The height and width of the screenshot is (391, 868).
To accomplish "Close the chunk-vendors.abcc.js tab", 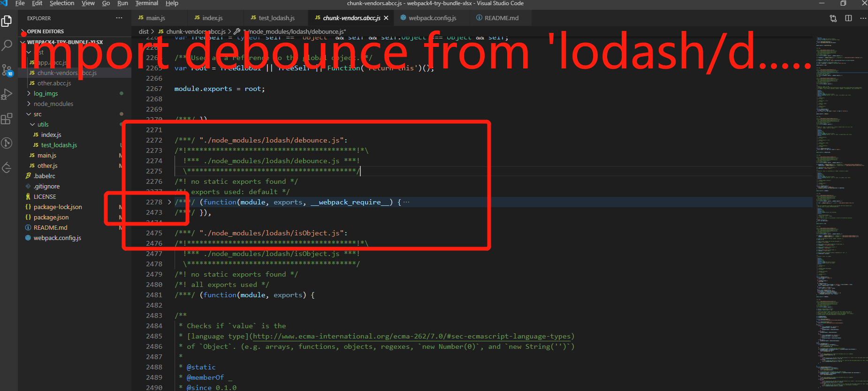I will pyautogui.click(x=386, y=18).
